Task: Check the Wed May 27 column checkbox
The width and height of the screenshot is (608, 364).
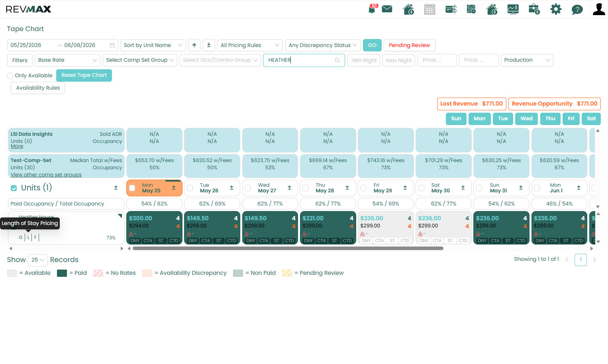Action: [248, 188]
